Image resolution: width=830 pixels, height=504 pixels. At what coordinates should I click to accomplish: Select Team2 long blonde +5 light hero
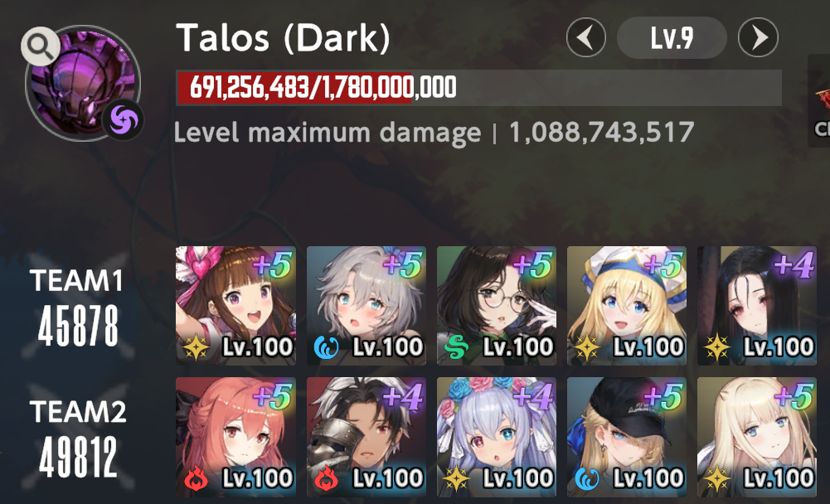757,437
